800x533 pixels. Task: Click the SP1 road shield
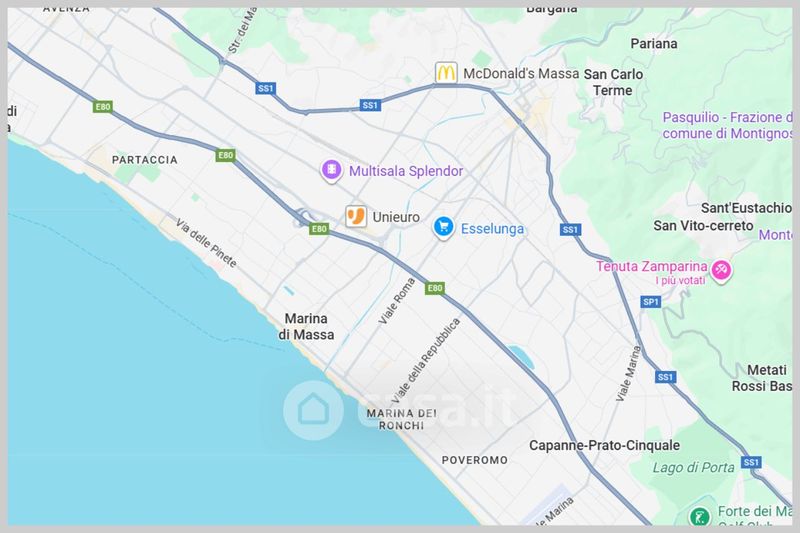click(x=651, y=302)
